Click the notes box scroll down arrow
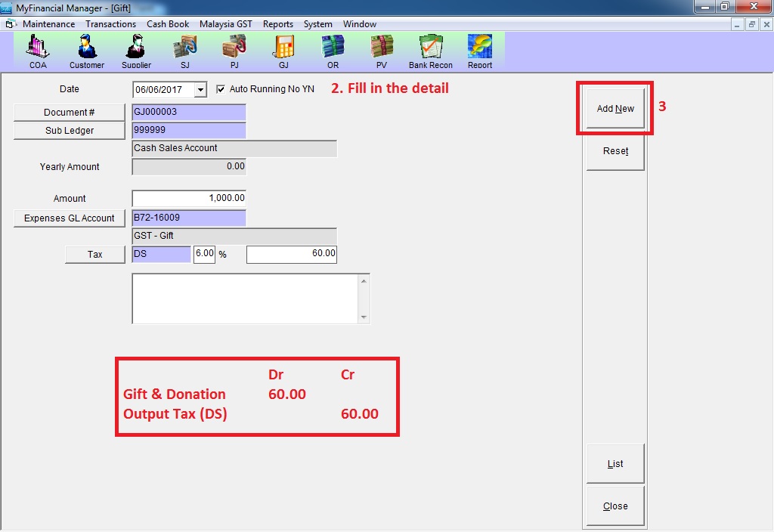774x532 pixels. tap(364, 317)
